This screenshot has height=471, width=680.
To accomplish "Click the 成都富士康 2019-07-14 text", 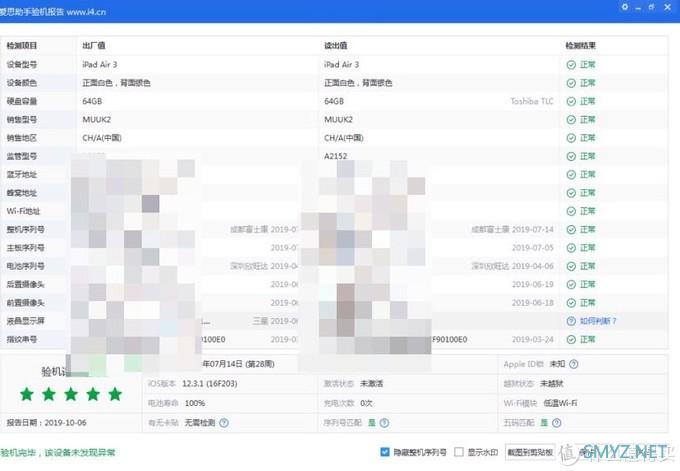I will [x=513, y=229].
